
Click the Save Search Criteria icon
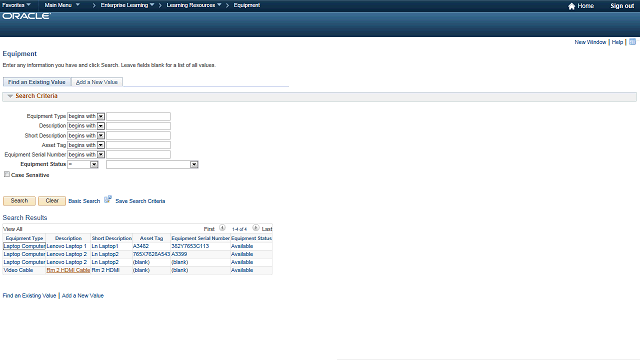point(108,200)
